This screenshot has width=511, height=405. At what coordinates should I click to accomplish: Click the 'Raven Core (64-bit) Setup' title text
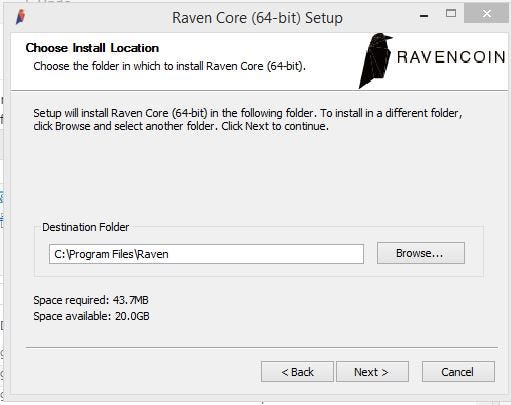coord(257,18)
